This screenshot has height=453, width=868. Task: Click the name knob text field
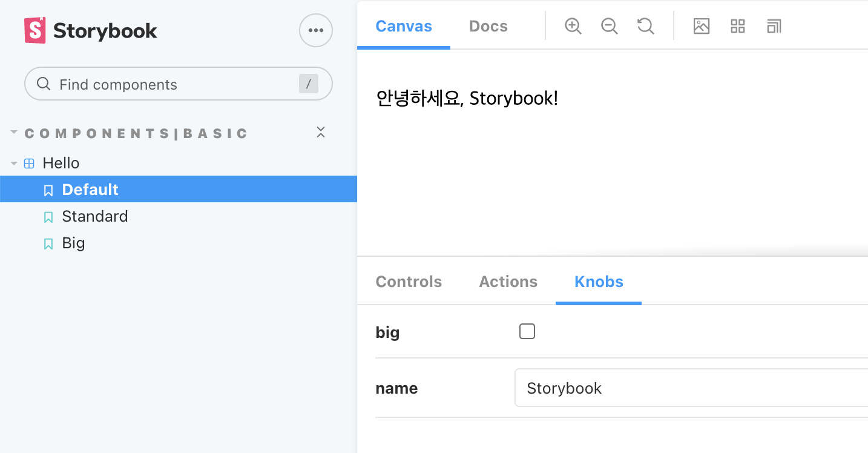(x=691, y=388)
